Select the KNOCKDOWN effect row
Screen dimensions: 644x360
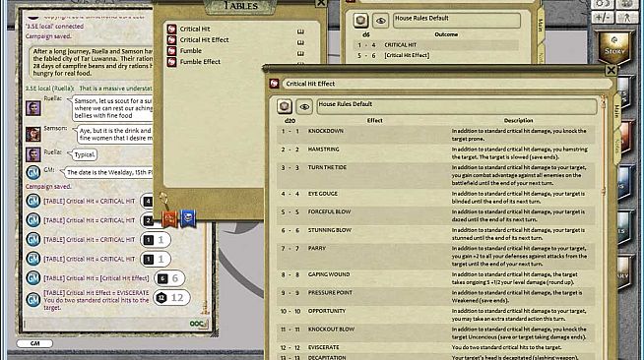pos(436,135)
